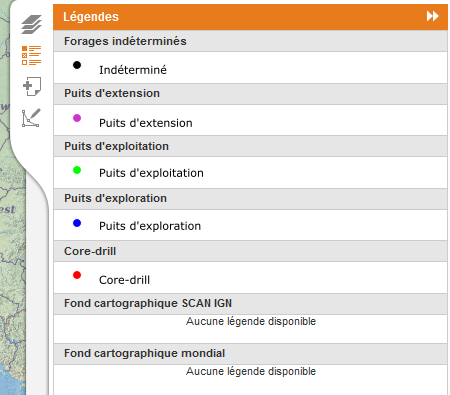Click the magenta Puits d'extension dot
This screenshot has width=450, height=395.
[x=77, y=118]
